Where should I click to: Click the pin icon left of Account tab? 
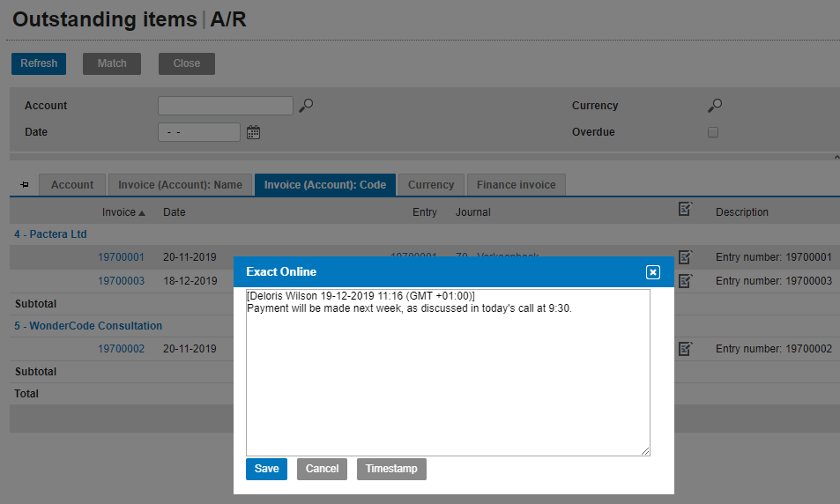pyautogui.click(x=24, y=185)
